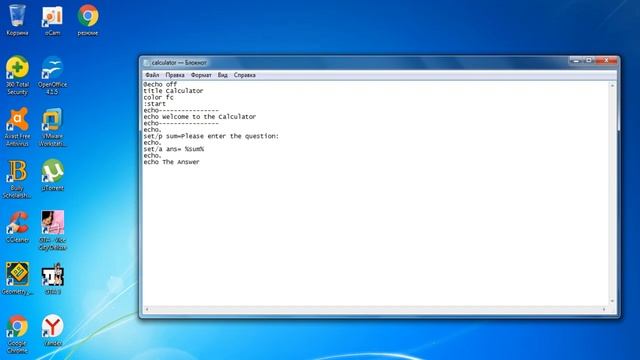Image resolution: width=640 pixels, height=360 pixels.
Task: Click the vertical scrollbar down arrow
Action: pyautogui.click(x=612, y=301)
